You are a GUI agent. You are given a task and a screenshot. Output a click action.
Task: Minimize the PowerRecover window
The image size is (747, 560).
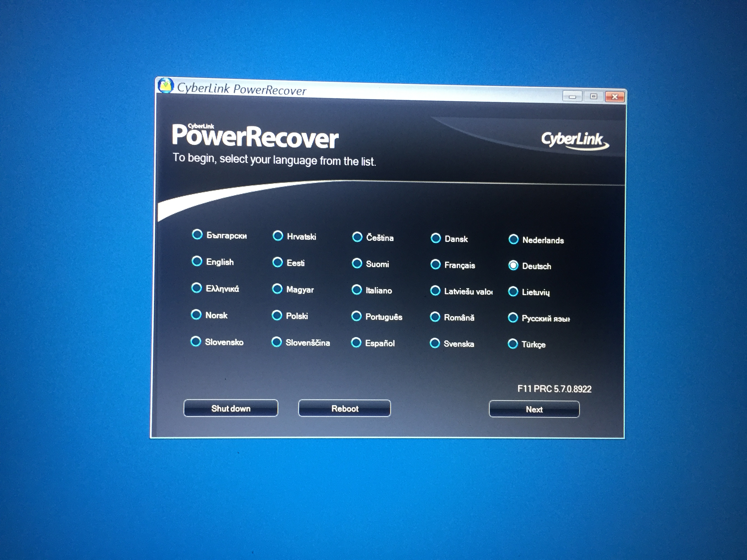[x=572, y=97]
